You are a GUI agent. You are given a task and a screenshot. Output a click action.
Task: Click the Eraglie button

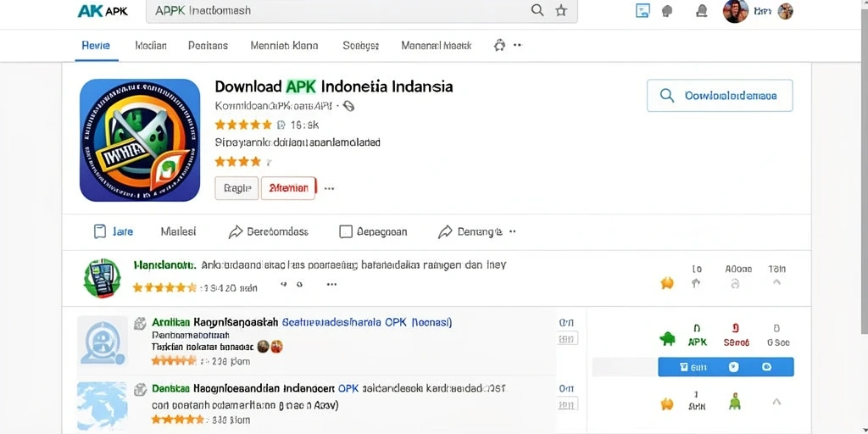[x=237, y=188]
